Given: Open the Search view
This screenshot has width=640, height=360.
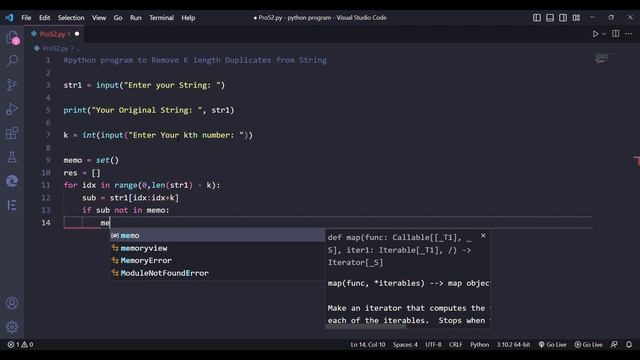Looking at the screenshot, I should (x=12, y=61).
